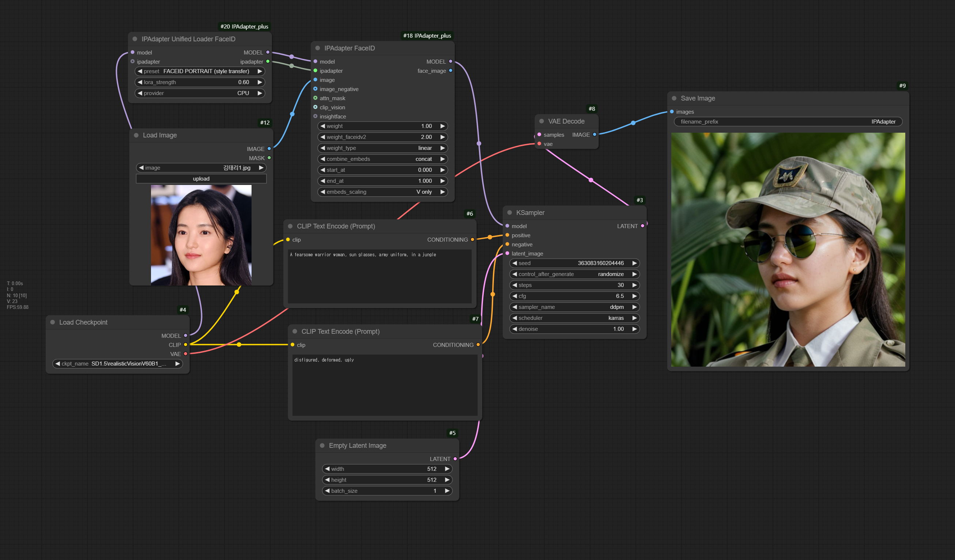Open the ckpt_name checkpoint selector
955x560 pixels.
pyautogui.click(x=117, y=363)
